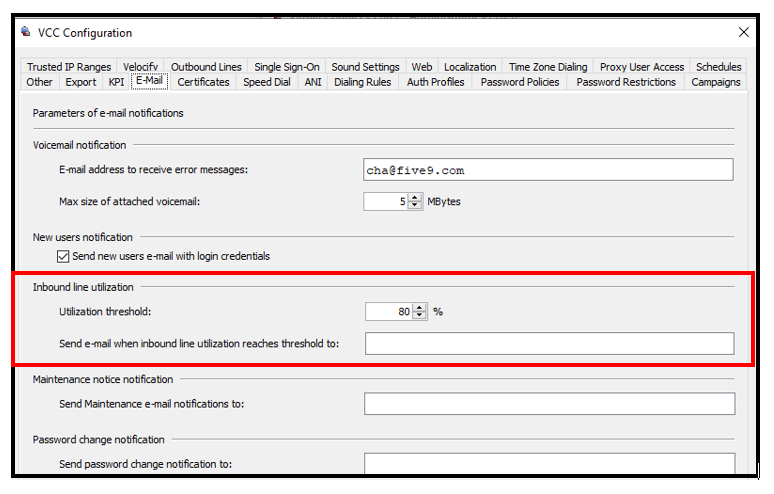The width and height of the screenshot is (774, 494).
Task: Open the Certificates tab
Action: [203, 82]
